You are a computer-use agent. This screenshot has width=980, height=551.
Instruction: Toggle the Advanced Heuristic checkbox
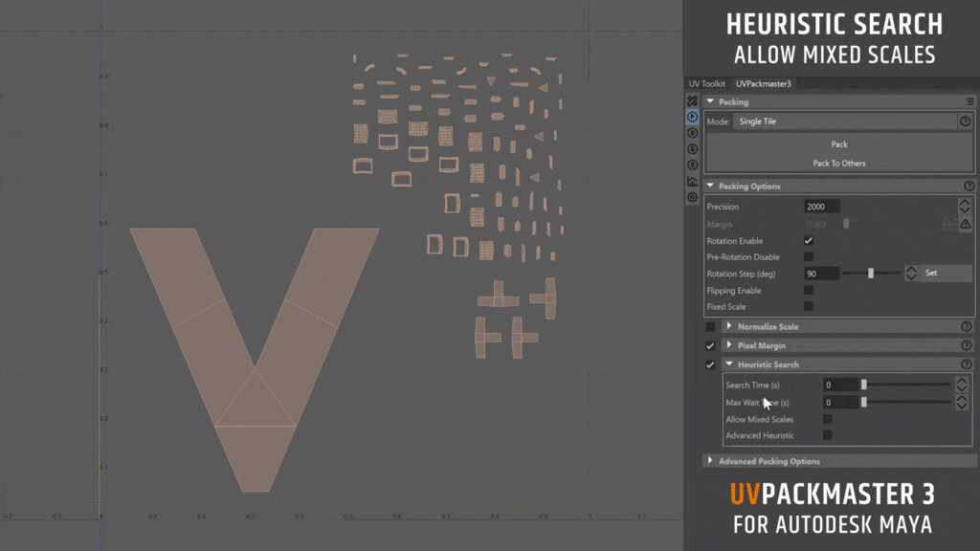830,435
